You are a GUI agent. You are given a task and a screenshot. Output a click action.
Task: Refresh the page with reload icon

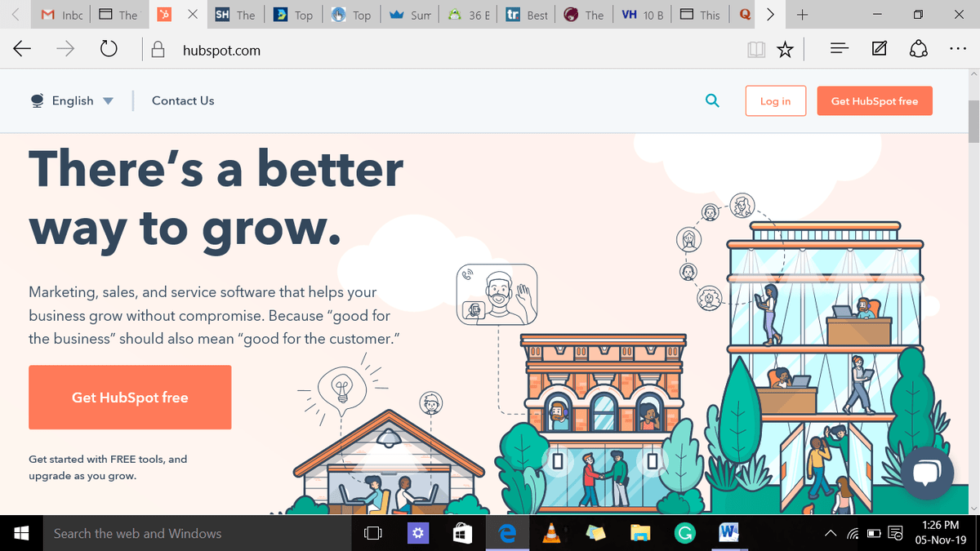108,50
